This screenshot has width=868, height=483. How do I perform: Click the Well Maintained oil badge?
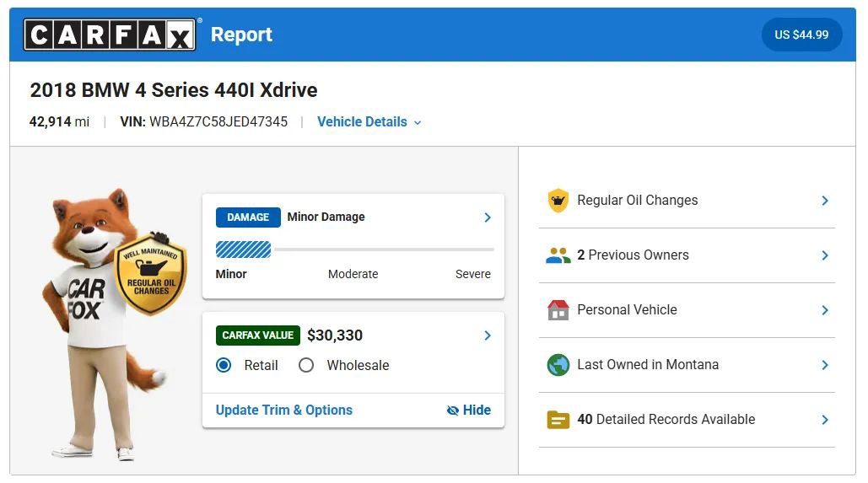pyautogui.click(x=150, y=274)
